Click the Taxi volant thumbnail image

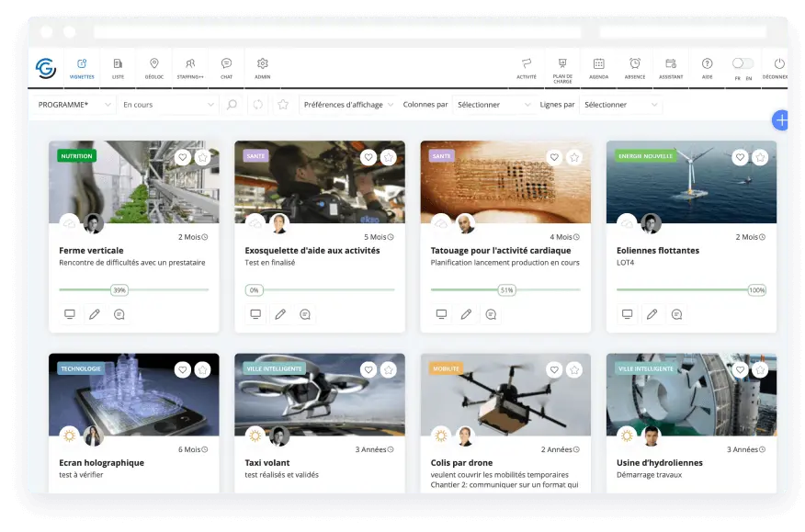320,394
